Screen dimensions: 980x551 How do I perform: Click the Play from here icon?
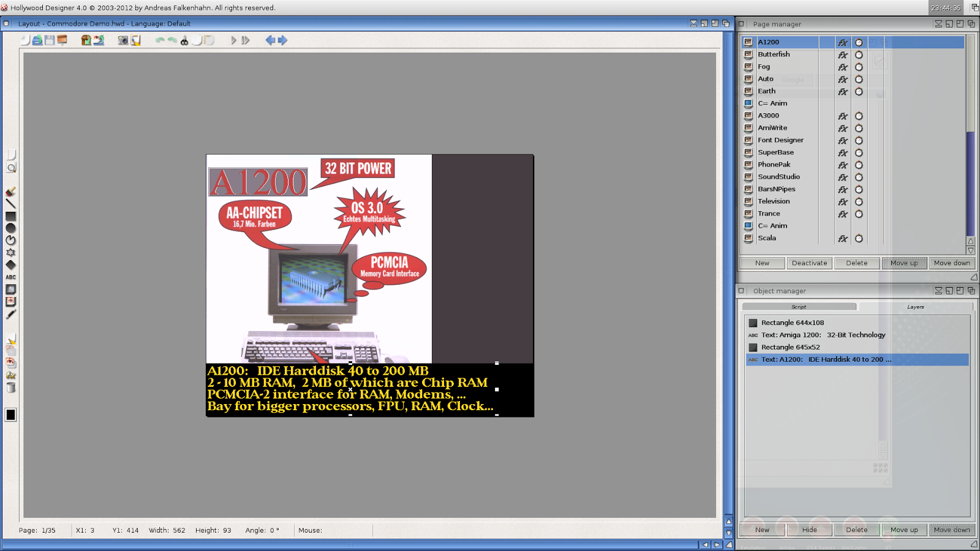[x=246, y=40]
